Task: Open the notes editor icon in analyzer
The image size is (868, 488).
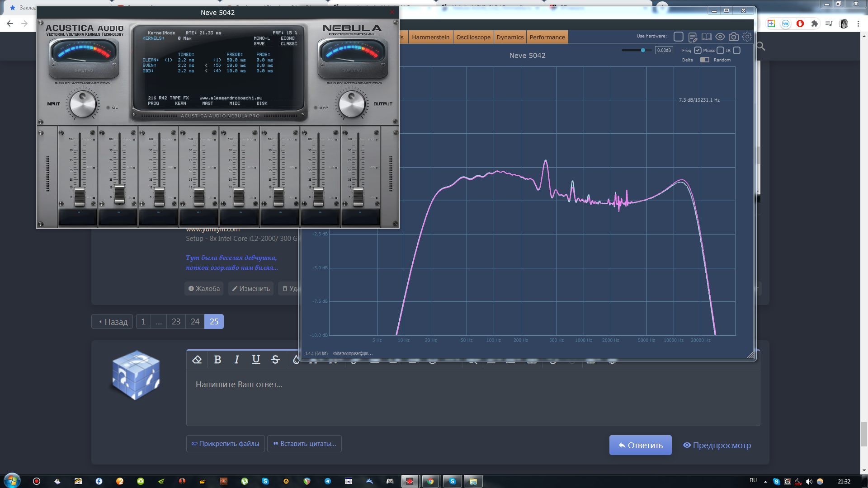Action: [x=693, y=37]
